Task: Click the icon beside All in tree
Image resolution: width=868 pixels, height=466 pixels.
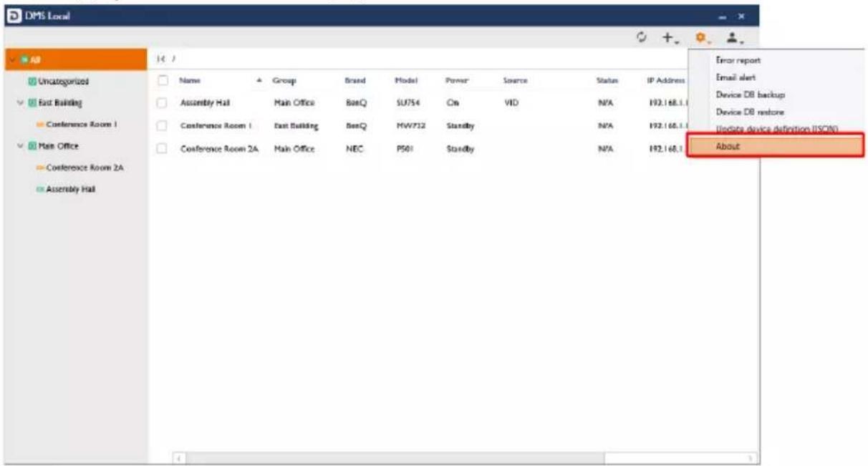Action: (24, 61)
